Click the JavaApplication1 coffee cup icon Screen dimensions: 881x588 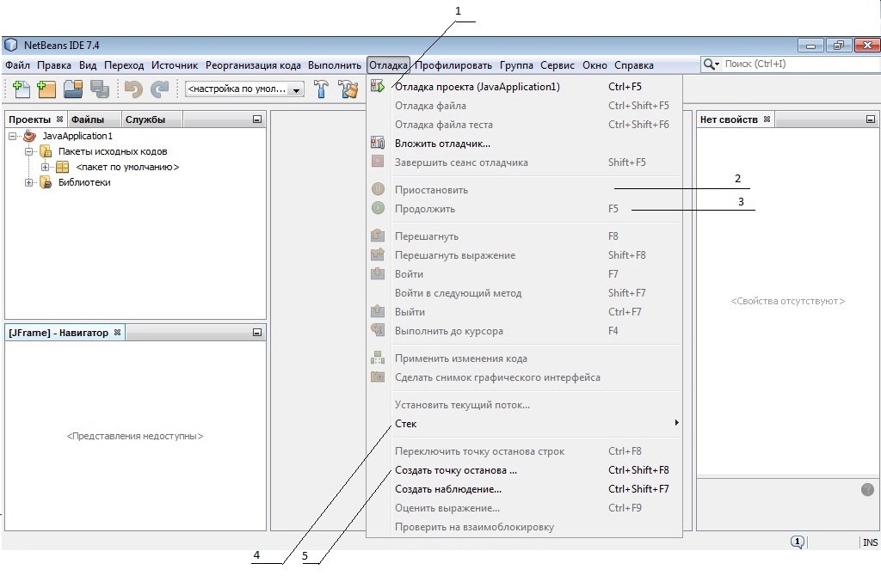(30, 136)
